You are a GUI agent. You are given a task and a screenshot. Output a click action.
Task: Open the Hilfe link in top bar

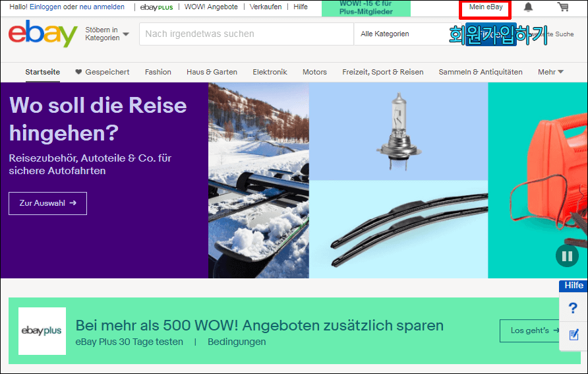[x=301, y=7]
